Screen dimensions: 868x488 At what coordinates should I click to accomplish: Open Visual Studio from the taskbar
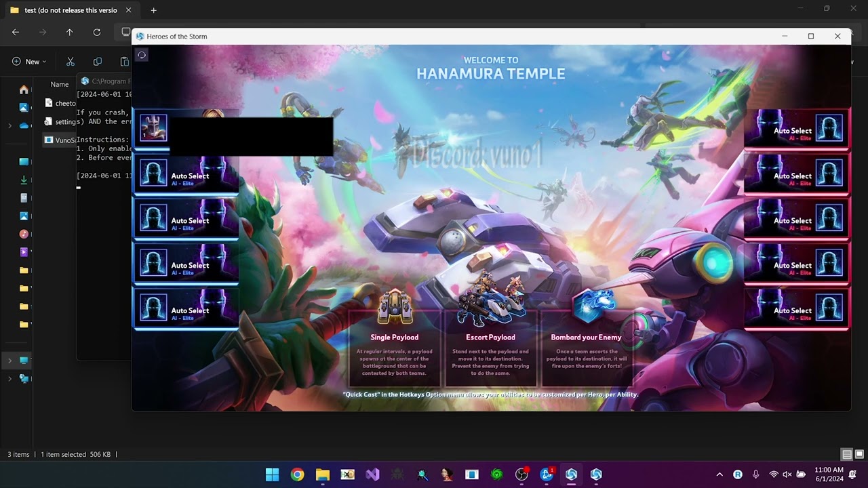372,474
